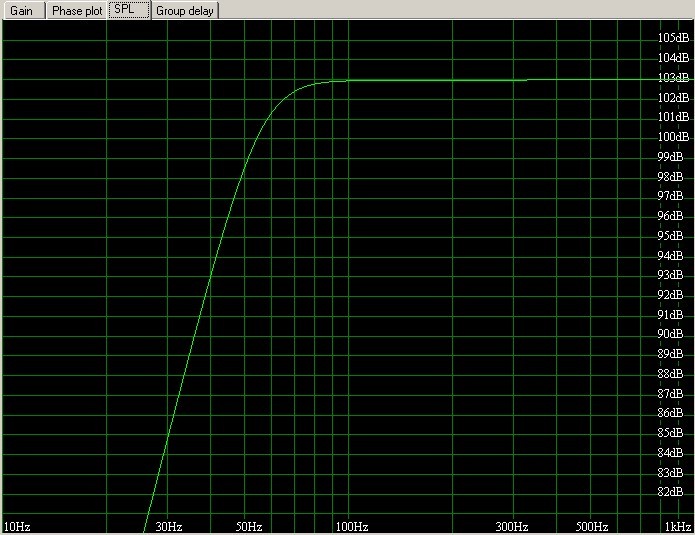Viewport: 695px width, 535px height.
Task: Click the 92dB axis label
Action: [x=670, y=295]
